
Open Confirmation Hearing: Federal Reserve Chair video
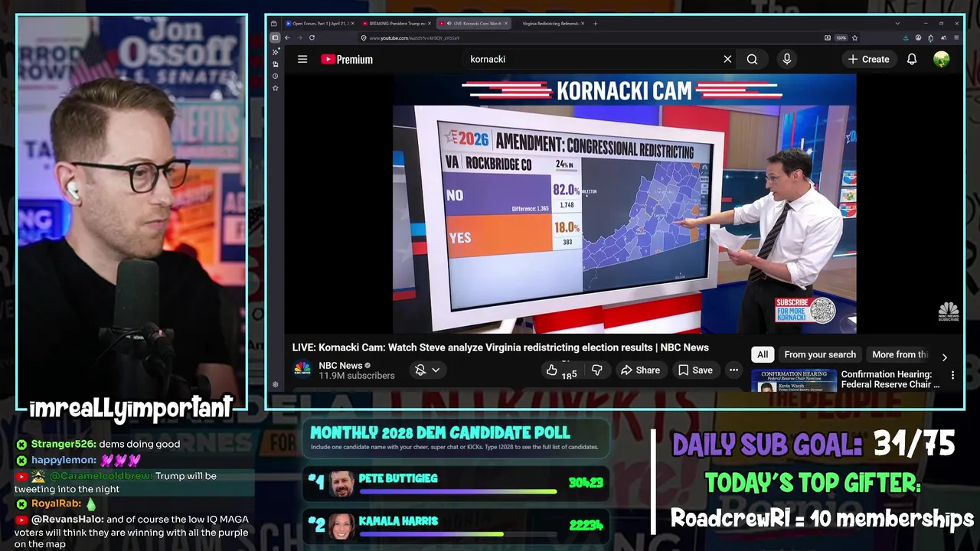(890, 380)
